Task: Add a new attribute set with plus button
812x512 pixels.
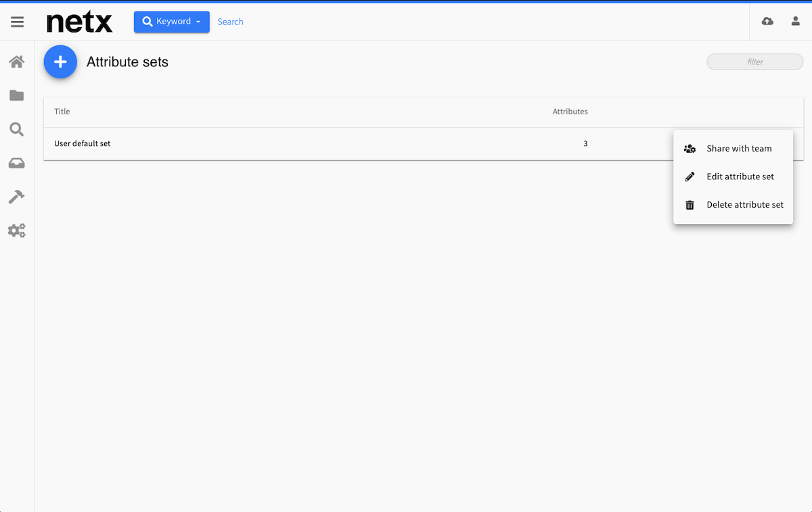Action: 60,62
